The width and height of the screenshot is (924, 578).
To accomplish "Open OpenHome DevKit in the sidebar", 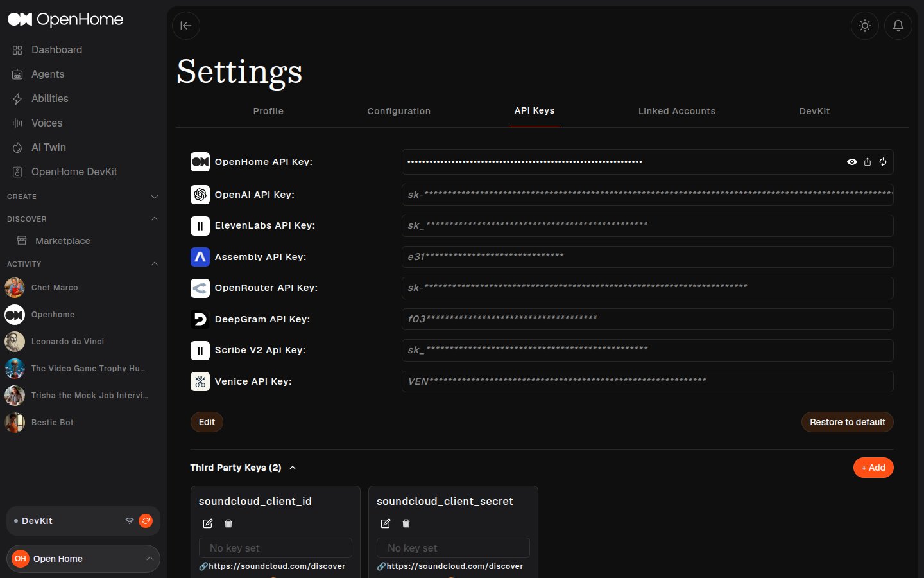I will 74,171.
